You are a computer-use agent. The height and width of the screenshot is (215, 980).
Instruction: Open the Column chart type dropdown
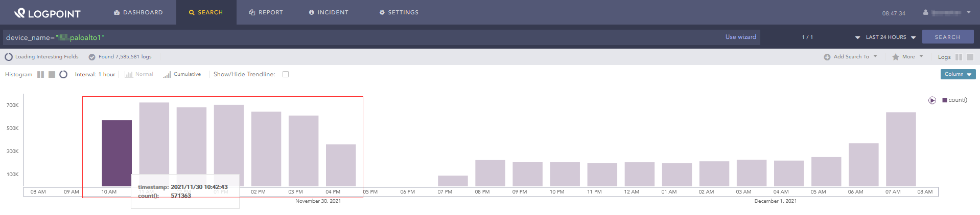[958, 74]
